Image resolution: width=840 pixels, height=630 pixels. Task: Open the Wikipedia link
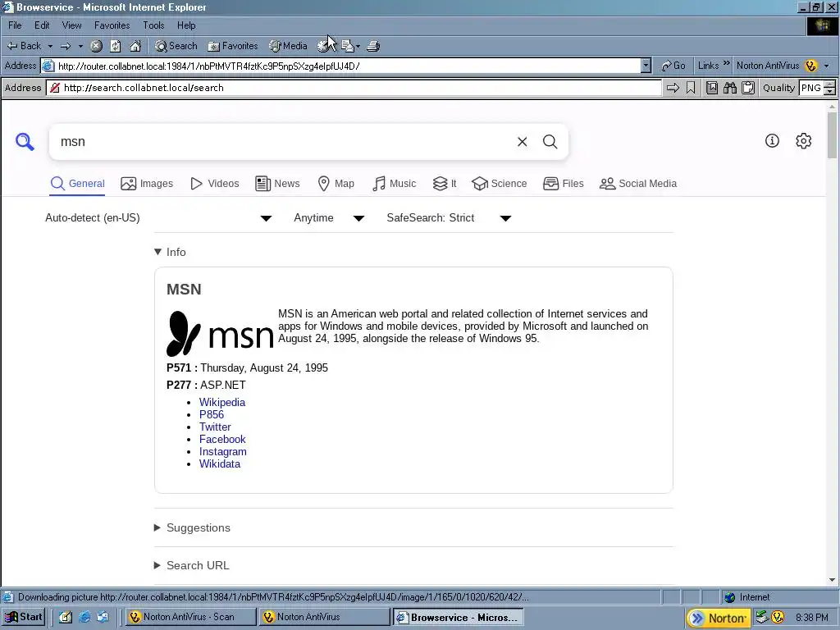point(222,402)
